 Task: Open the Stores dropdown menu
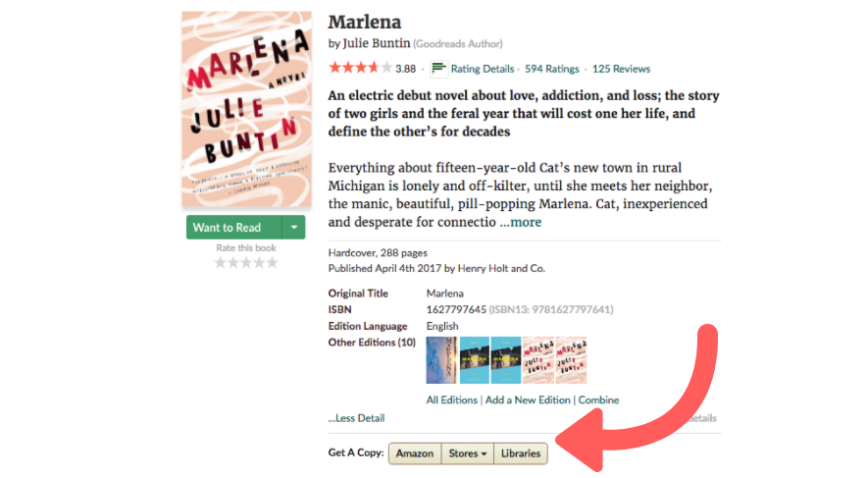click(x=467, y=453)
